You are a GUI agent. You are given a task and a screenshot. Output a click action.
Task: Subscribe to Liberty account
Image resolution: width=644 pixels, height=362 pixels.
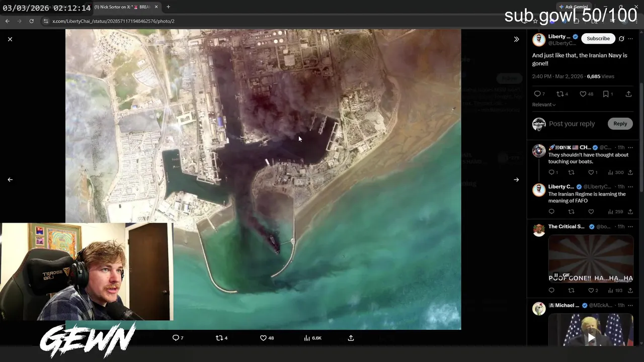[598, 38]
